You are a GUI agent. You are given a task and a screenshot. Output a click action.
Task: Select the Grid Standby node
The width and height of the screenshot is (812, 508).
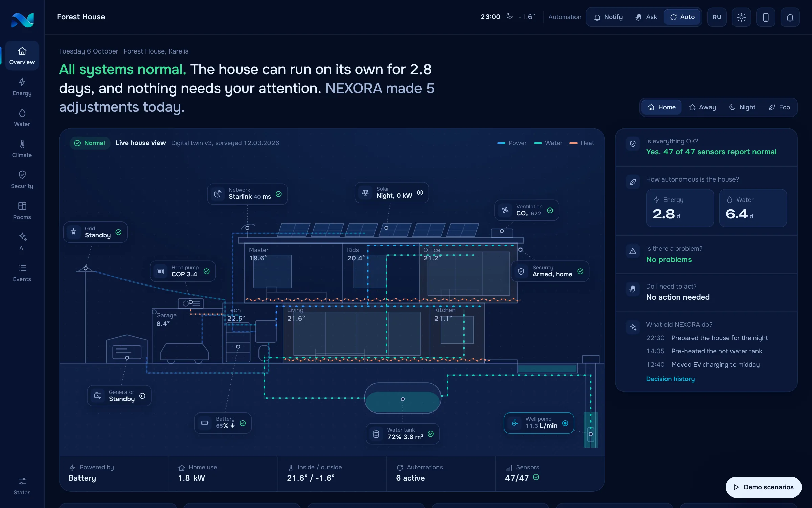95,232
